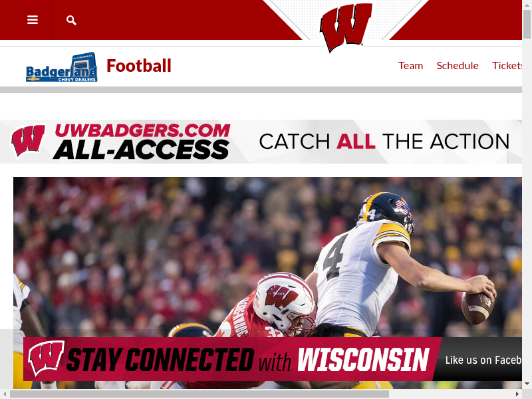The height and width of the screenshot is (399, 532).
Task: Click the scroll right arrow
Action: 517,394
